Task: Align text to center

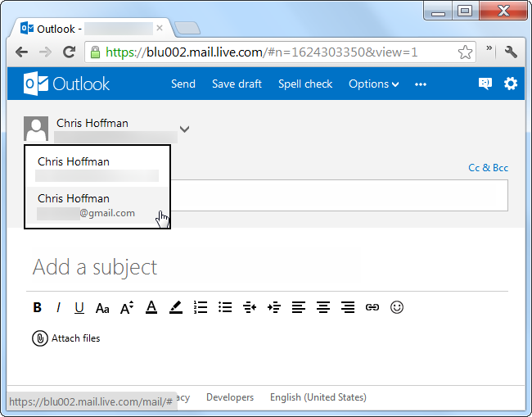Action: point(323,308)
